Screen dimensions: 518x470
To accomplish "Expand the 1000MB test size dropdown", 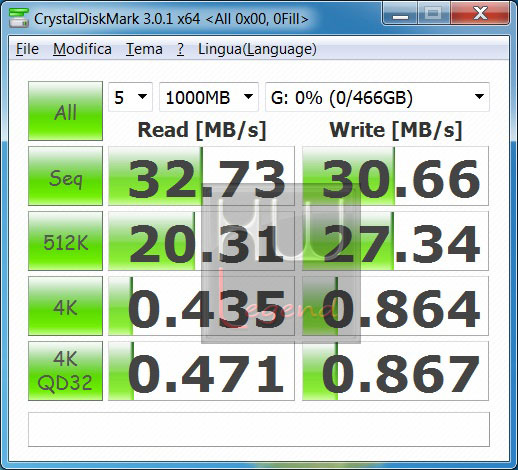I will [x=209, y=97].
